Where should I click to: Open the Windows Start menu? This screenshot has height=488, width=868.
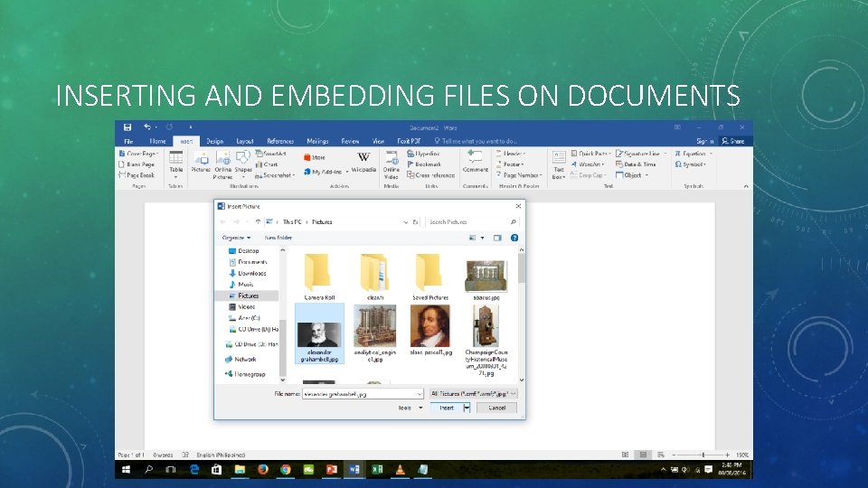[127, 469]
